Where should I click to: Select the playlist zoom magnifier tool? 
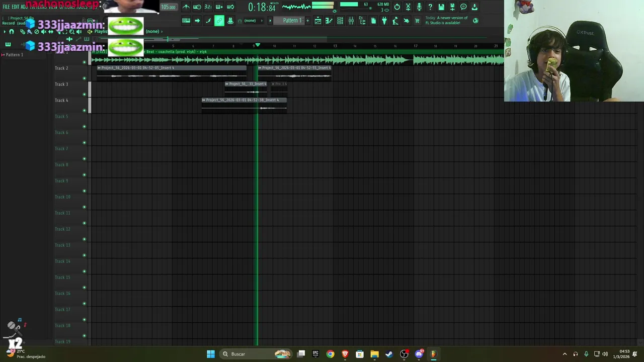point(71,32)
